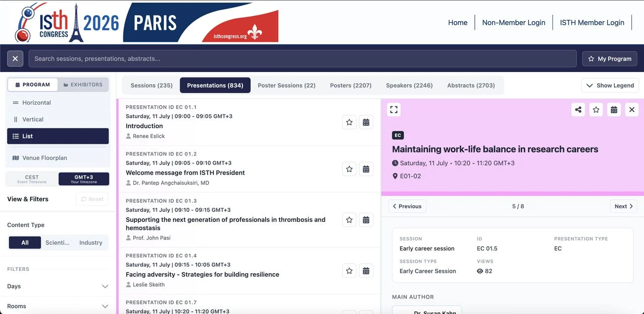Screen dimensions: 644x314
Task: Expand the Rooms filter
Action: 58,306
